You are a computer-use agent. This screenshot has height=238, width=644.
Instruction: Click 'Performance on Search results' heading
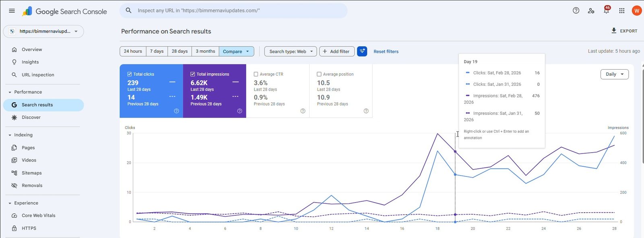(x=166, y=31)
